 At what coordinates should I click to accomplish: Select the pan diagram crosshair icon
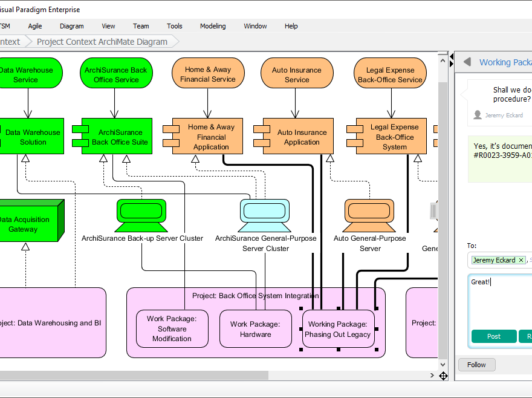coord(444,376)
